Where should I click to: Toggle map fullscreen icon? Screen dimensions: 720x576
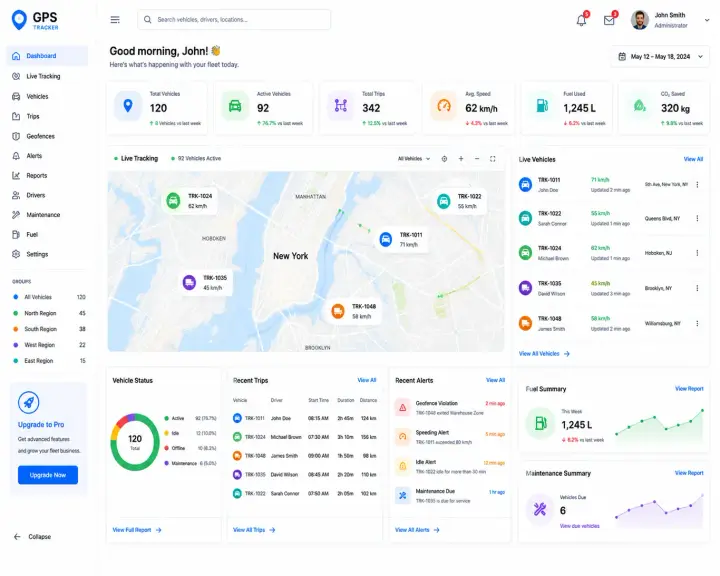click(493, 159)
